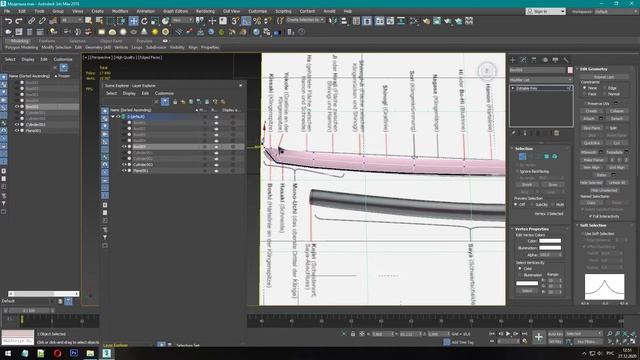Click the Mirror tool icon
Screen dimensions: 640x360
click(x=333, y=21)
